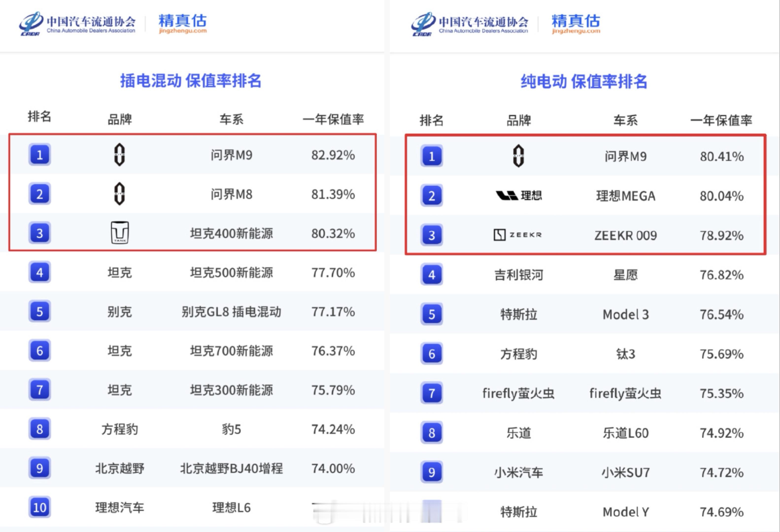The image size is (780, 532).
Task: Select the AITO logo beside 问界M9 82.92%
Action: pyautogui.click(x=119, y=155)
